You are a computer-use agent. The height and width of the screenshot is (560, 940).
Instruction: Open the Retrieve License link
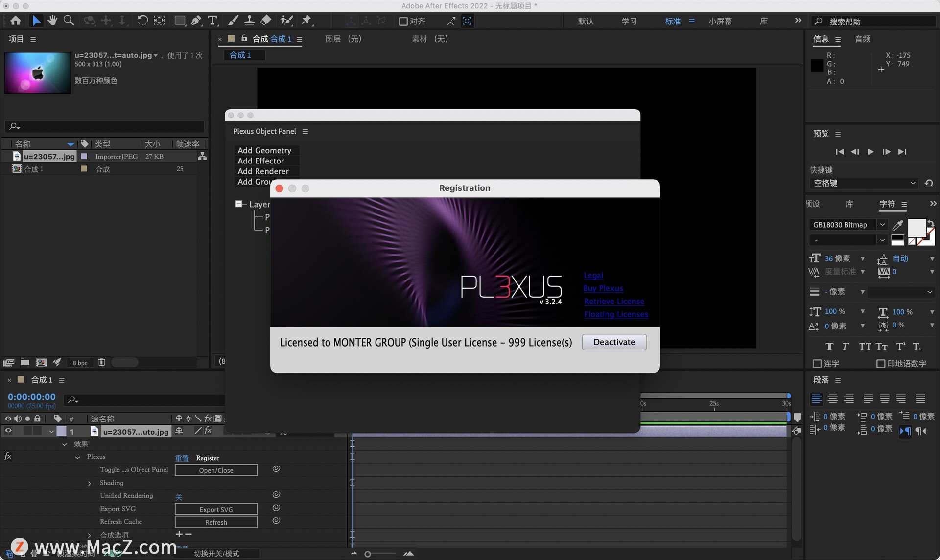pos(614,302)
